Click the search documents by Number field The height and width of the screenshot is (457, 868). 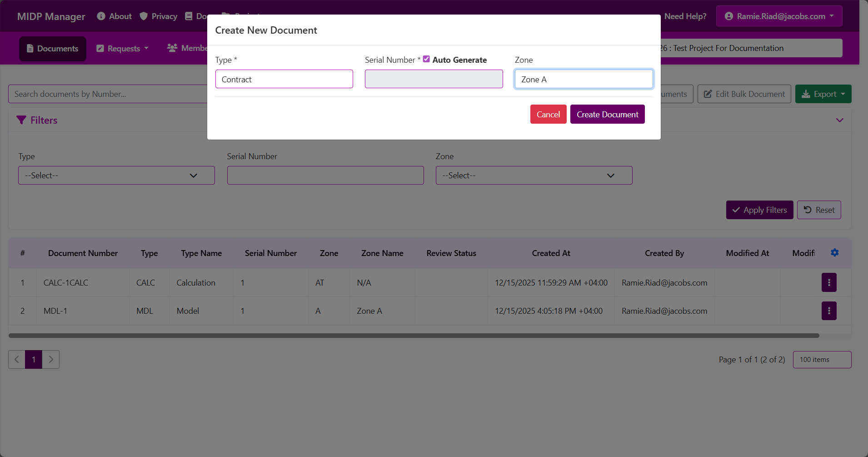[108, 94]
